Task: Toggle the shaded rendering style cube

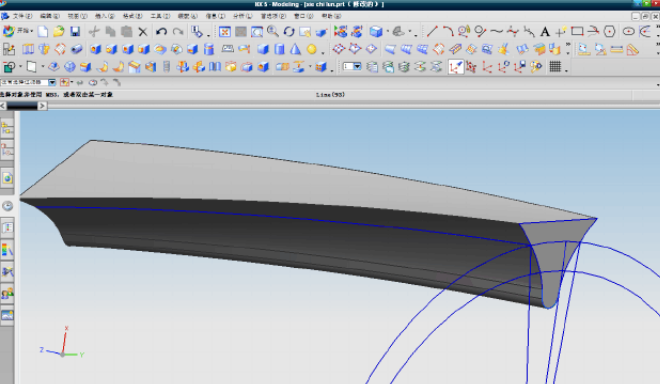Action: coord(376,32)
